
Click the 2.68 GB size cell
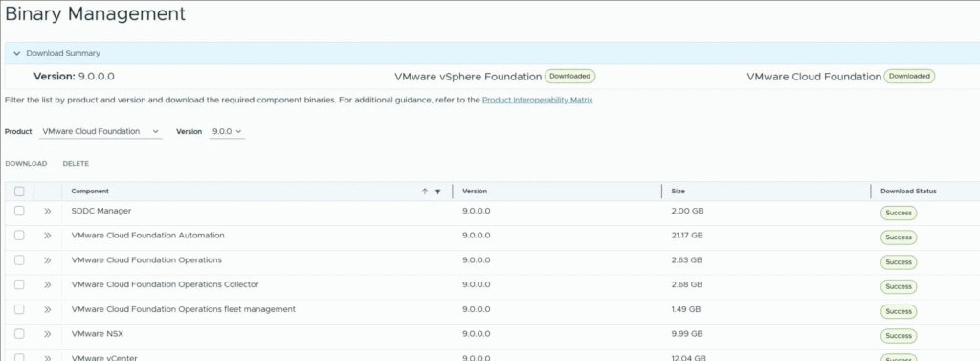coord(687,284)
